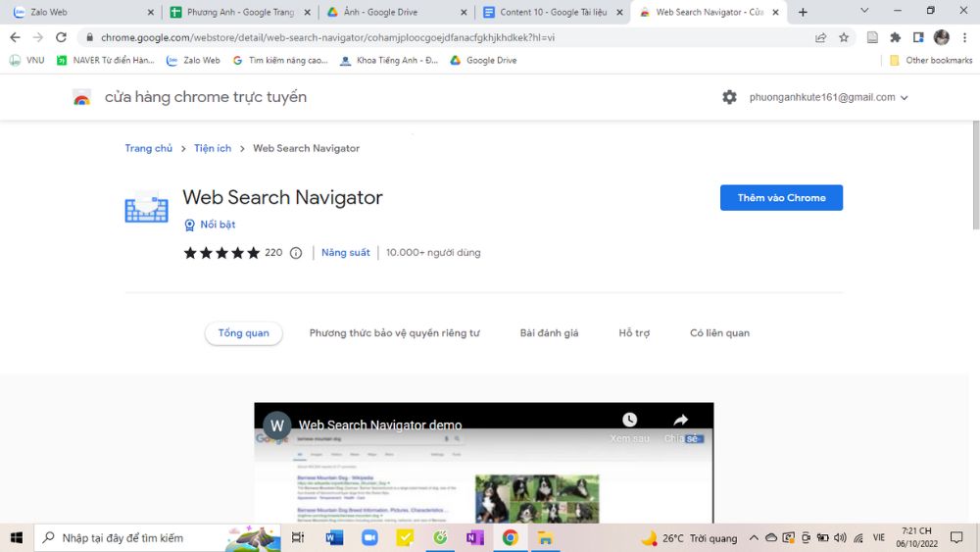Open the Hỗ trợ tab
The height and width of the screenshot is (552, 980).
click(x=634, y=333)
